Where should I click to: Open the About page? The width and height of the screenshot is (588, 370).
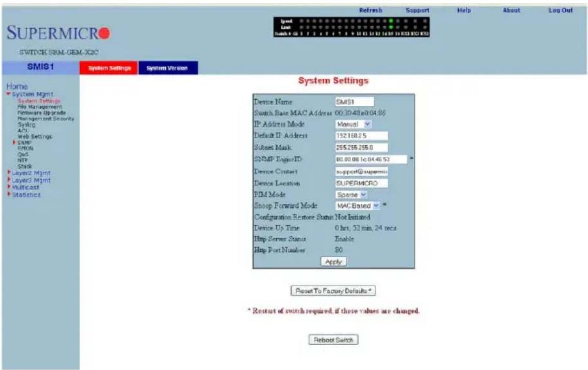tap(511, 10)
